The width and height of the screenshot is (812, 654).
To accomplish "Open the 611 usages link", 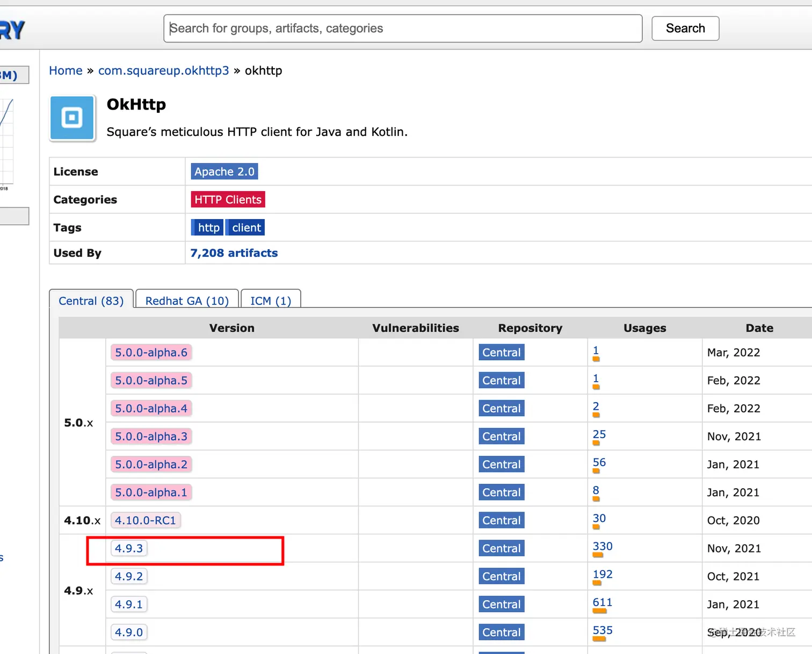I will (603, 602).
